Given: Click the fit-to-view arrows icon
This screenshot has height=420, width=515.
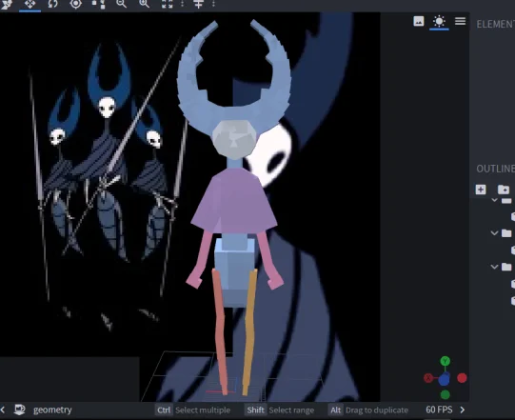Looking at the screenshot, I should [167, 4].
